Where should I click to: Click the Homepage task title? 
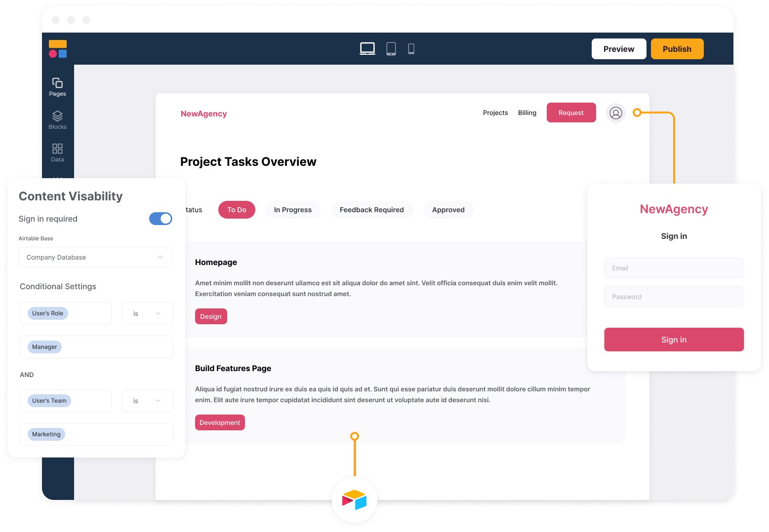(216, 262)
